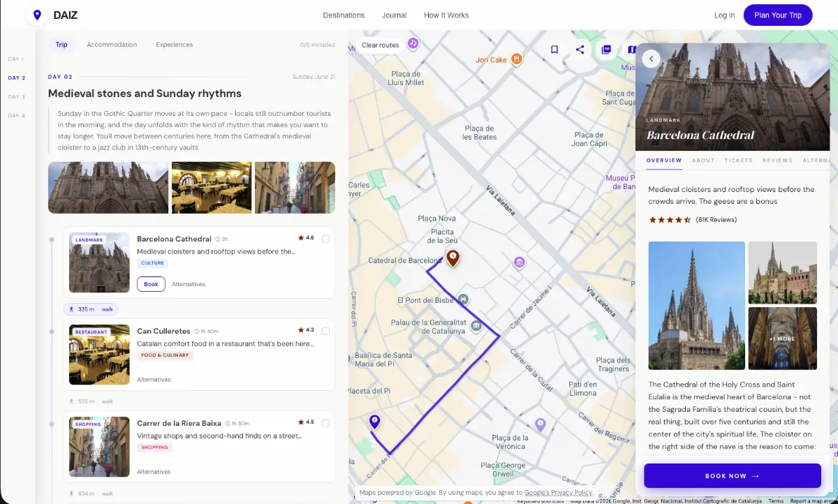Collapse the detail panel with the back chevron
Image resolution: width=838 pixels, height=504 pixels.
(651, 59)
